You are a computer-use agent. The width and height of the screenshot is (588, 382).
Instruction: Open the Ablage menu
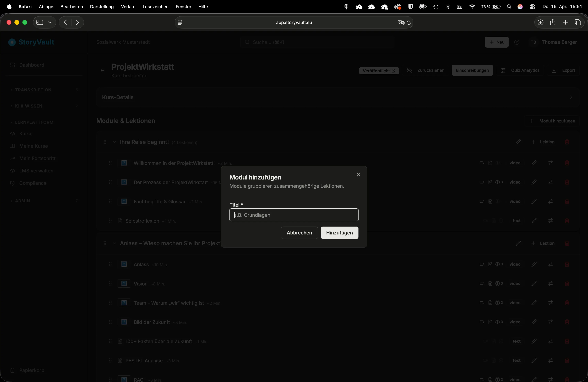pos(46,7)
